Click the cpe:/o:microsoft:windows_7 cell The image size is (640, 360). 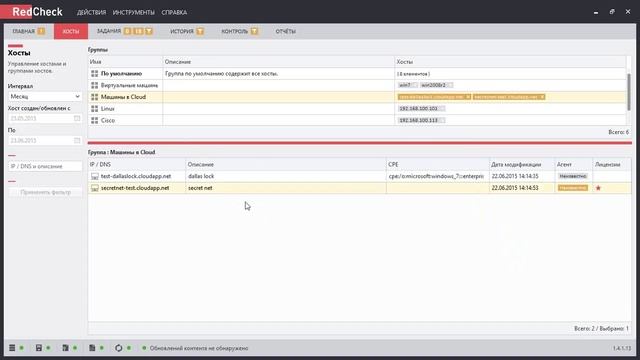click(x=438, y=176)
